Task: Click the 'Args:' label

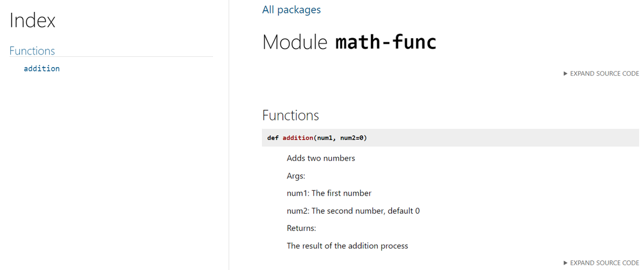Action: pyautogui.click(x=296, y=176)
